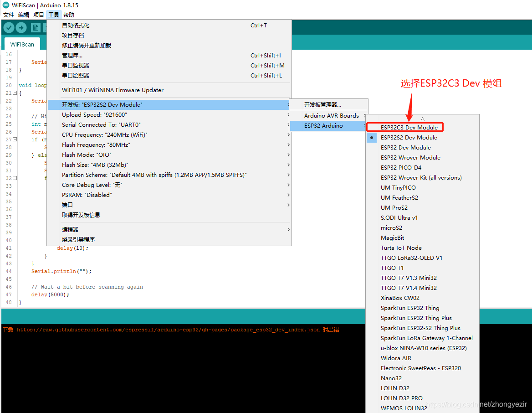The width and height of the screenshot is (532, 413).
Task: Collapse the code fold marker at line 27
Action: [x=15, y=139]
